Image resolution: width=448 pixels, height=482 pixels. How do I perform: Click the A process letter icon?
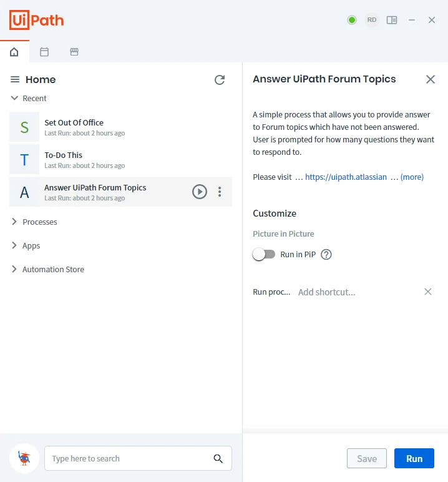point(24,192)
